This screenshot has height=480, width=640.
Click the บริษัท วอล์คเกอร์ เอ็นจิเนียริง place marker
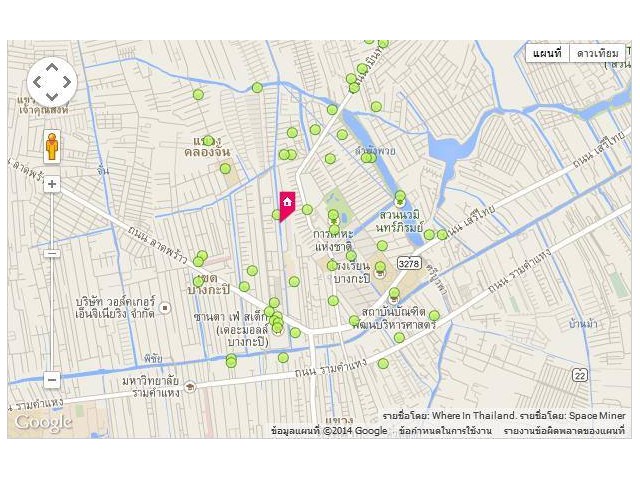tap(165, 308)
